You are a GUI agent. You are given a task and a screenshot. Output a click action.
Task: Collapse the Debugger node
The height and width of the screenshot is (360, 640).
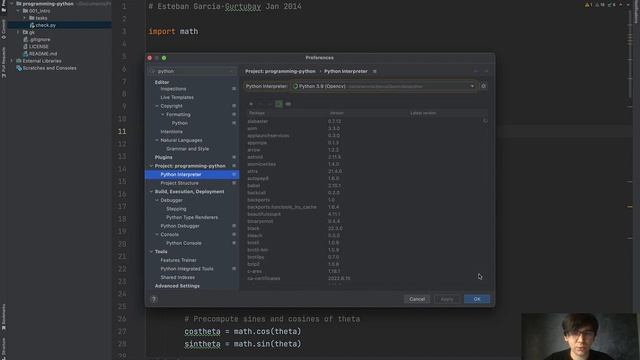point(157,200)
